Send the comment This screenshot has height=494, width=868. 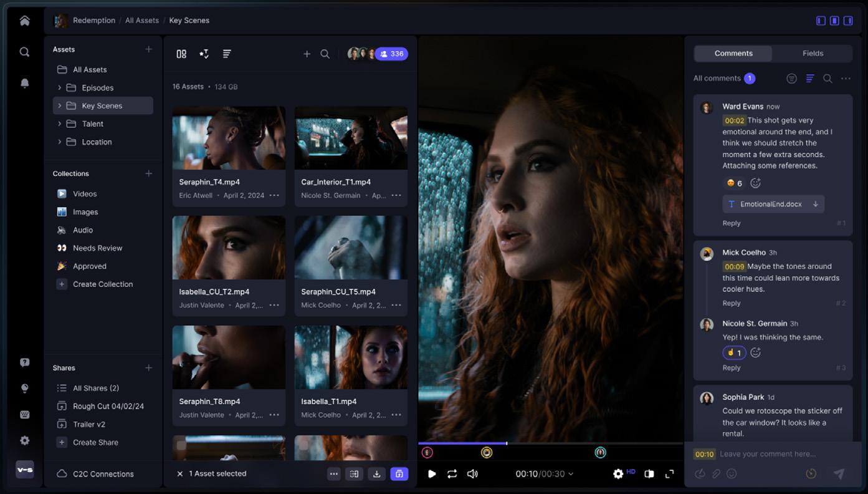[839, 474]
